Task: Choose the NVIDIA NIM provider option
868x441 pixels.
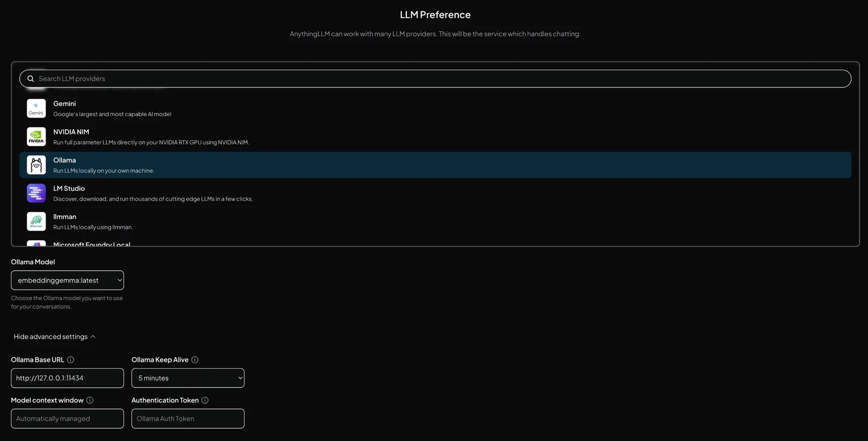Action: (x=435, y=137)
